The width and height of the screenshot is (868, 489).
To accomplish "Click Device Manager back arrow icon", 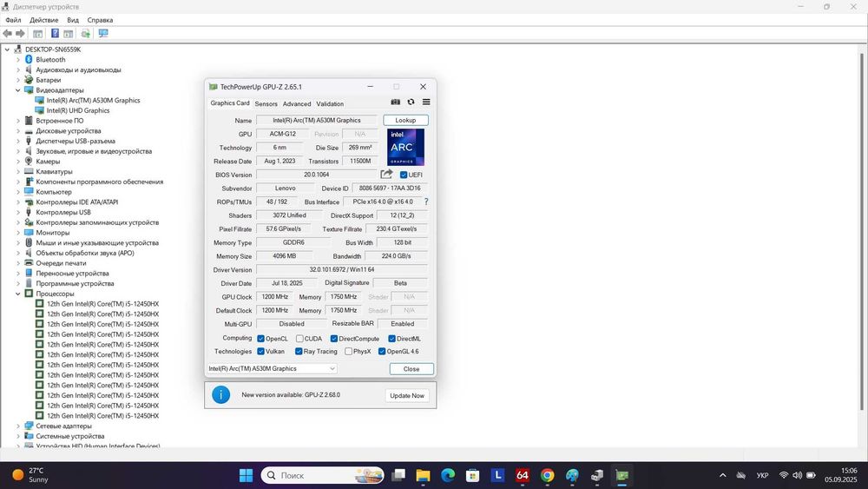I will 7,34.
